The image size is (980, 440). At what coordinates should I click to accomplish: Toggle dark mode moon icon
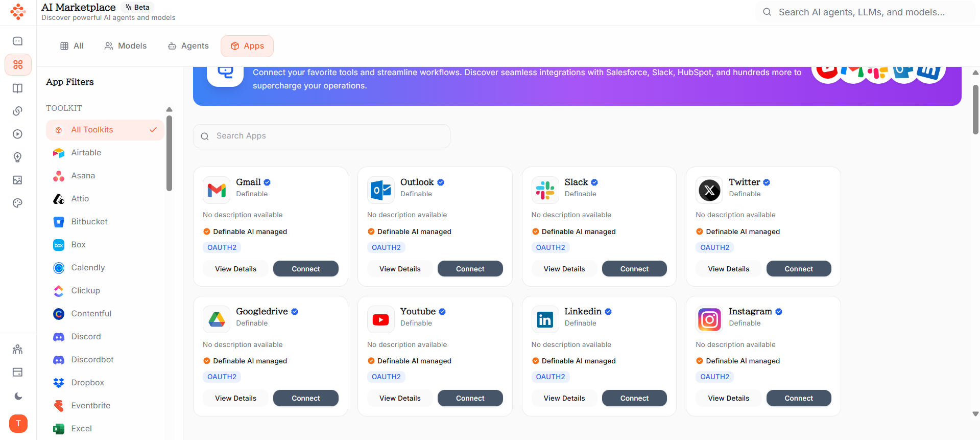[18, 396]
